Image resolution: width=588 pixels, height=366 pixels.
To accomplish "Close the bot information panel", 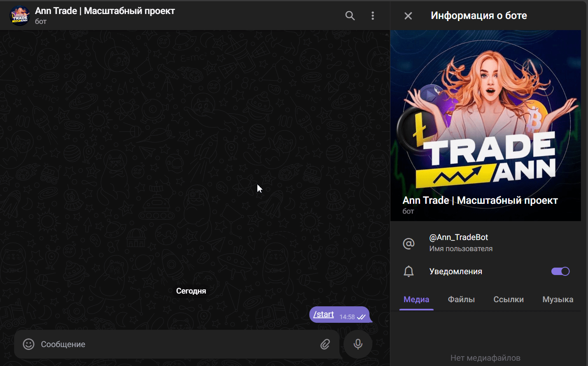I will point(408,16).
